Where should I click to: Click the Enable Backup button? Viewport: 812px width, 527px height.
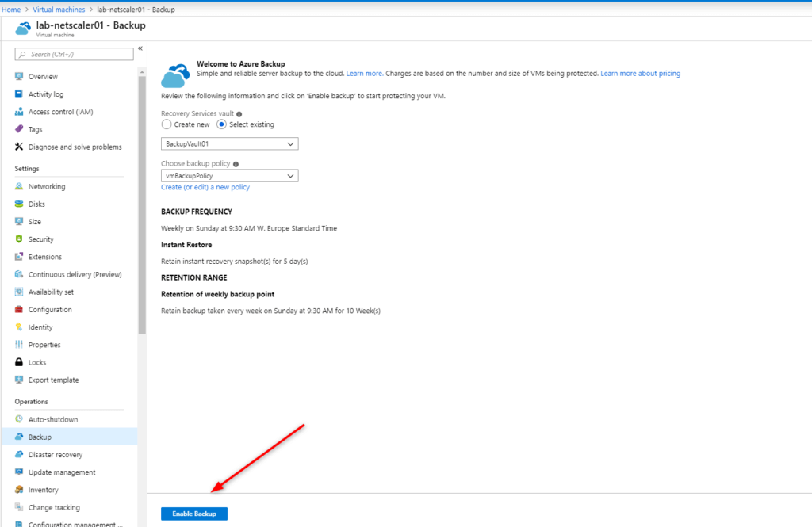pyautogui.click(x=194, y=514)
